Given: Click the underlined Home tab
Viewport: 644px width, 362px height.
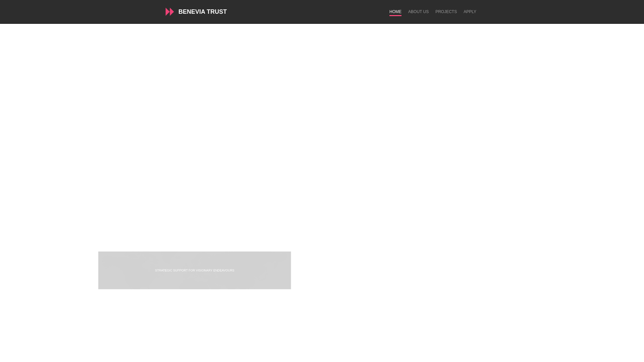Looking at the screenshot, I should point(395,12).
